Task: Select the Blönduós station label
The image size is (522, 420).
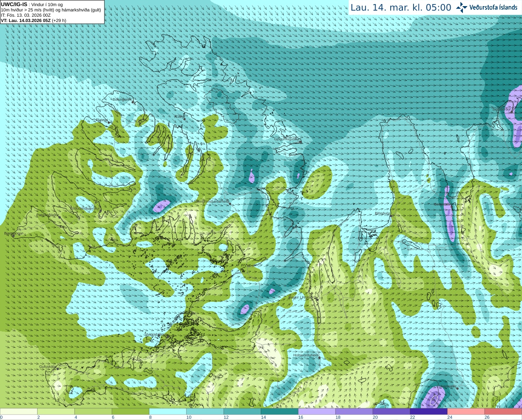Action: [x=383, y=213]
